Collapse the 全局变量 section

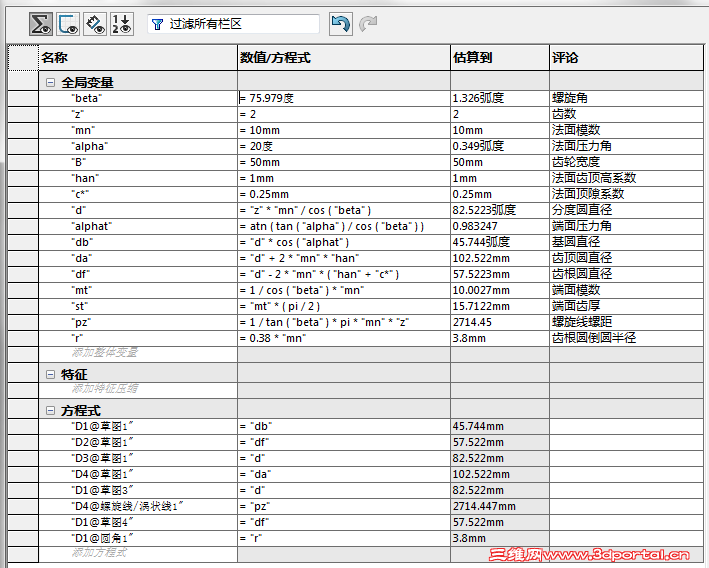[51, 83]
